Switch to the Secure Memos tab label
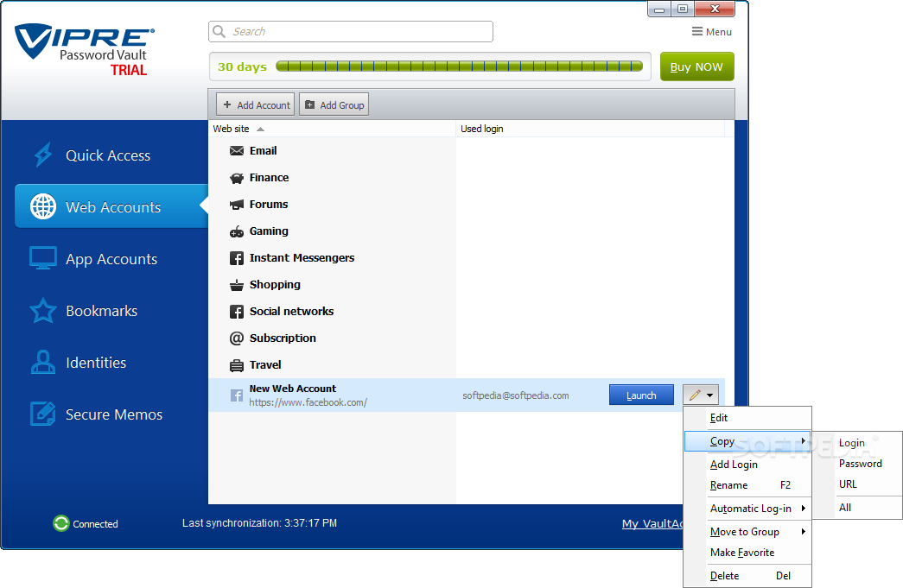The image size is (903, 588). pyautogui.click(x=114, y=414)
